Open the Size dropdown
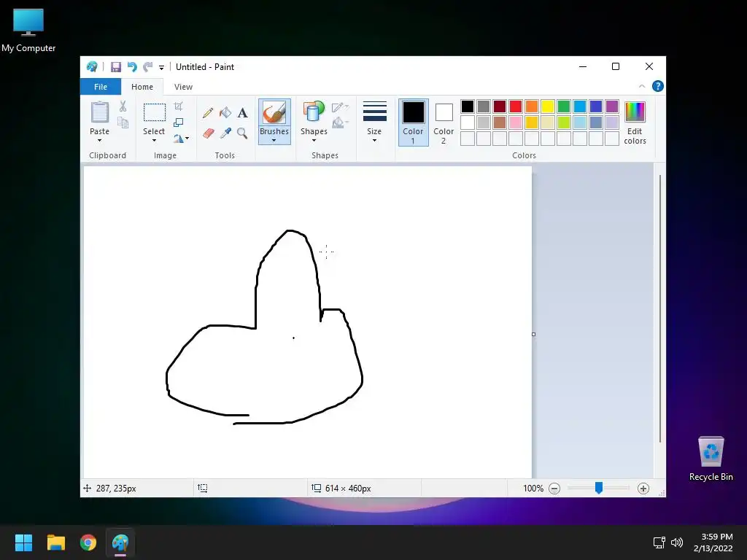This screenshot has width=747, height=560. coord(374,122)
